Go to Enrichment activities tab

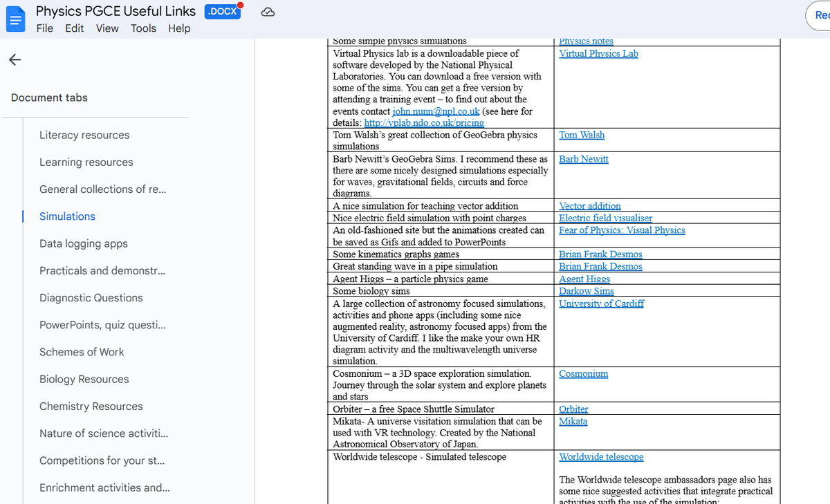pos(104,487)
